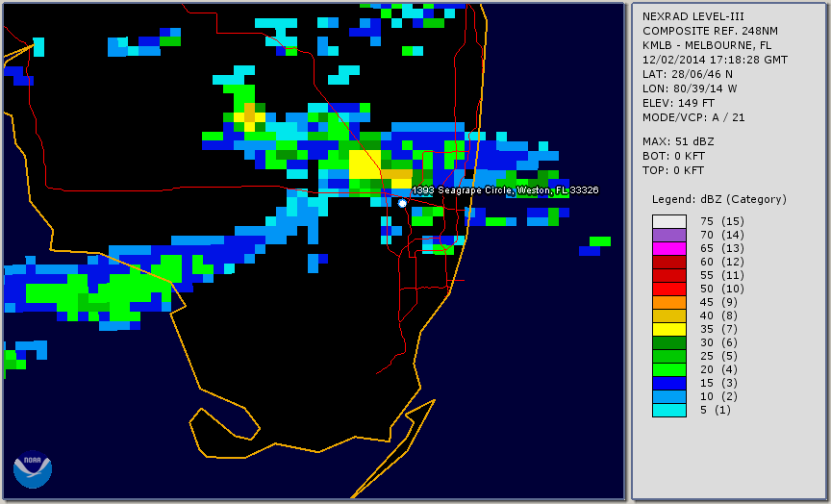Click the 40 dBZ gold legend swatch

669,315
